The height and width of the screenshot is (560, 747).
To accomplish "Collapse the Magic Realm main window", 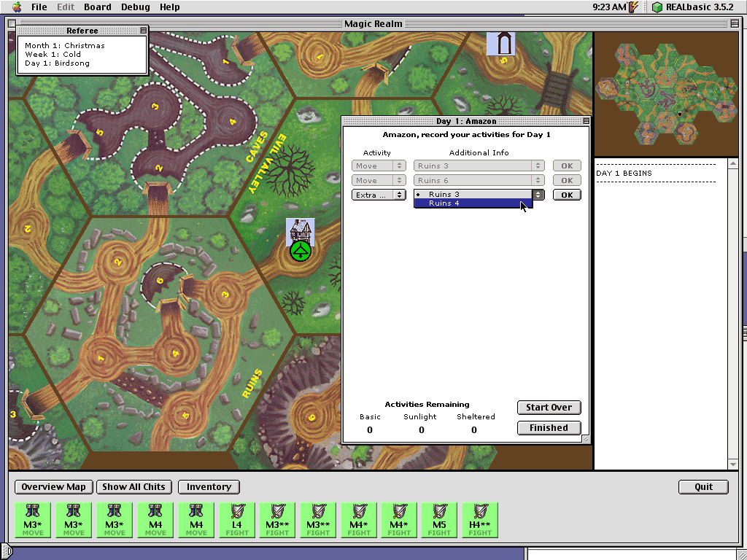I will tap(734, 23).
